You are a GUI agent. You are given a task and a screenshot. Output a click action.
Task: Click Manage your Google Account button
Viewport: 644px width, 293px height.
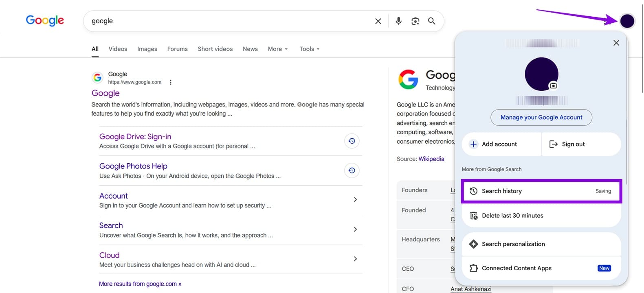coord(541,117)
